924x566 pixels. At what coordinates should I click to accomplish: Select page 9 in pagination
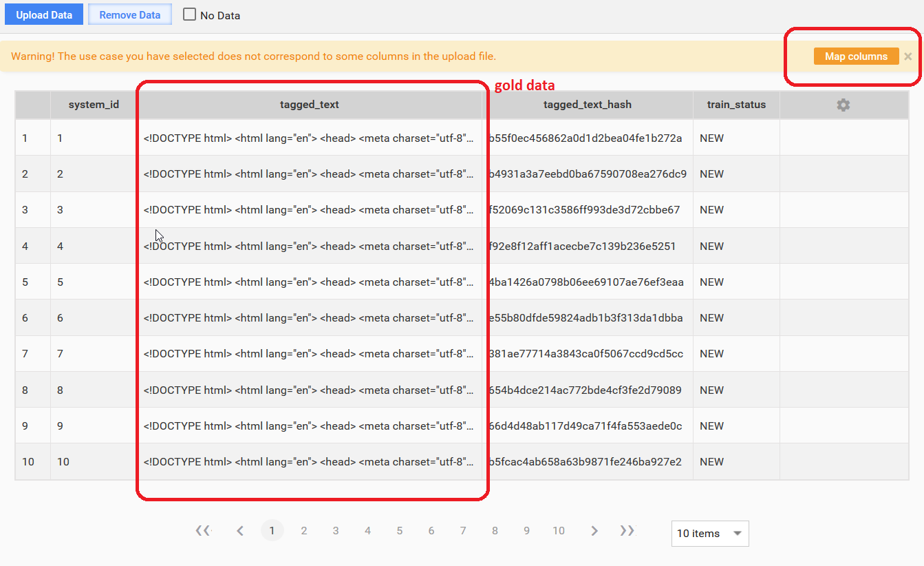[526, 530]
